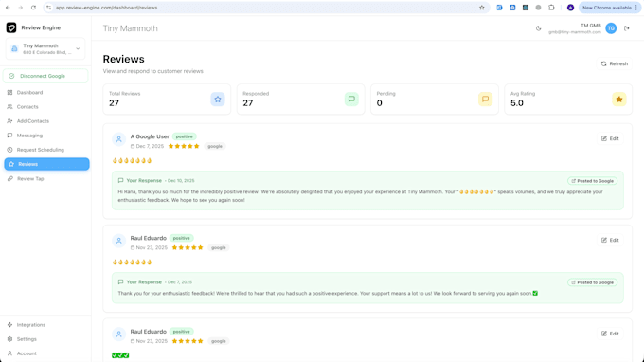Click the logout icon in header
Image resolution: width=644 pixels, height=362 pixels.
(x=627, y=28)
